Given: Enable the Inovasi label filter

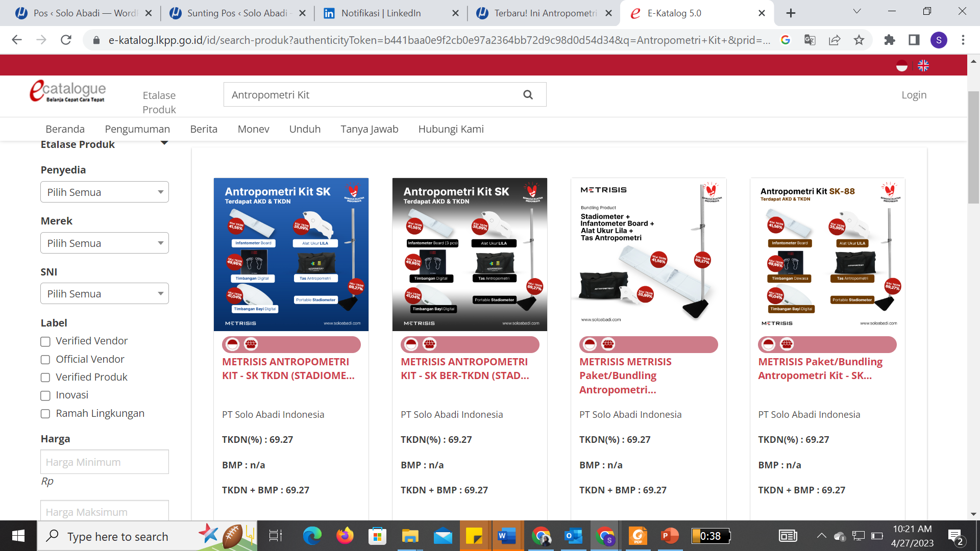Looking at the screenshot, I should [45, 395].
